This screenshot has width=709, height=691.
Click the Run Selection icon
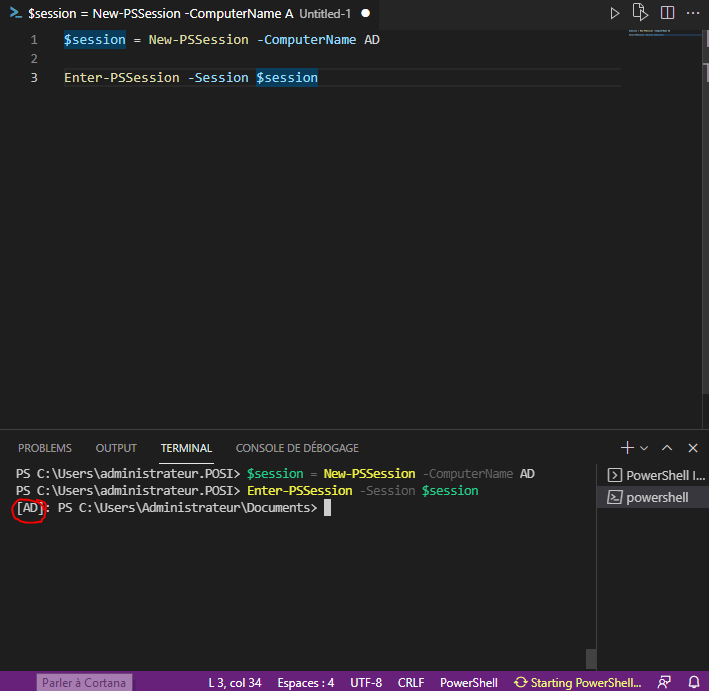pyautogui.click(x=640, y=14)
